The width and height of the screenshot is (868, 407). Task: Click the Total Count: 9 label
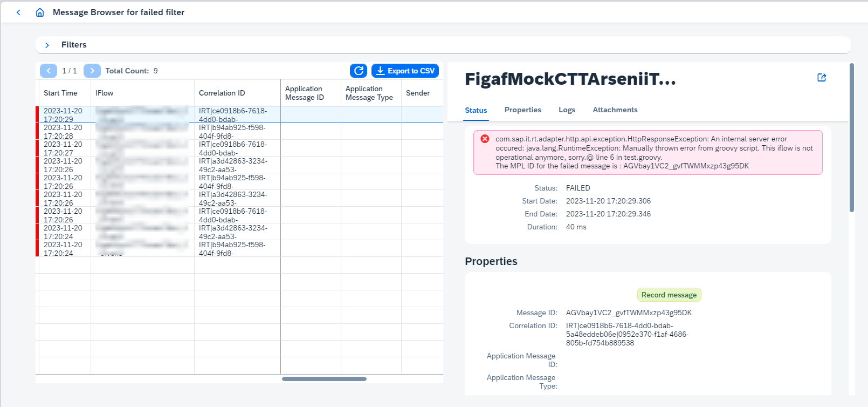point(132,71)
